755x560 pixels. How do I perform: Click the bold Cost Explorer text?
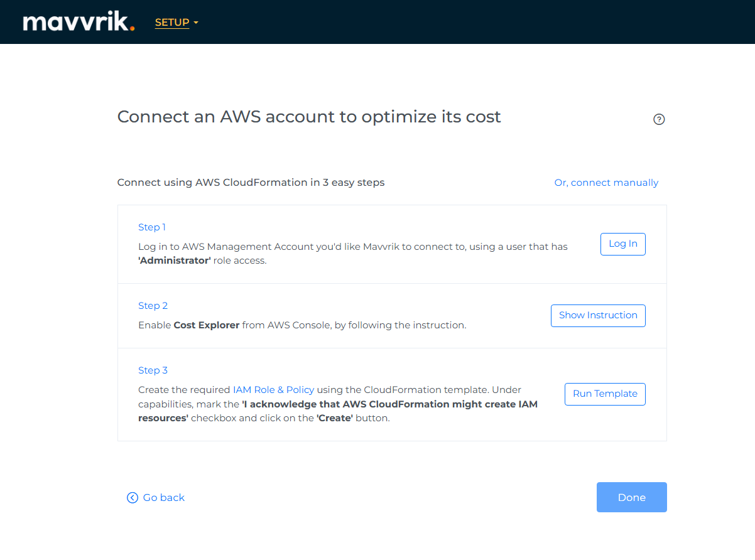(x=207, y=325)
